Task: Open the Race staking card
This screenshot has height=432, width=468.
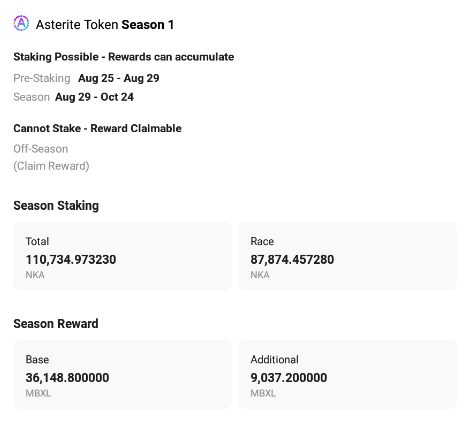Action: click(347, 256)
